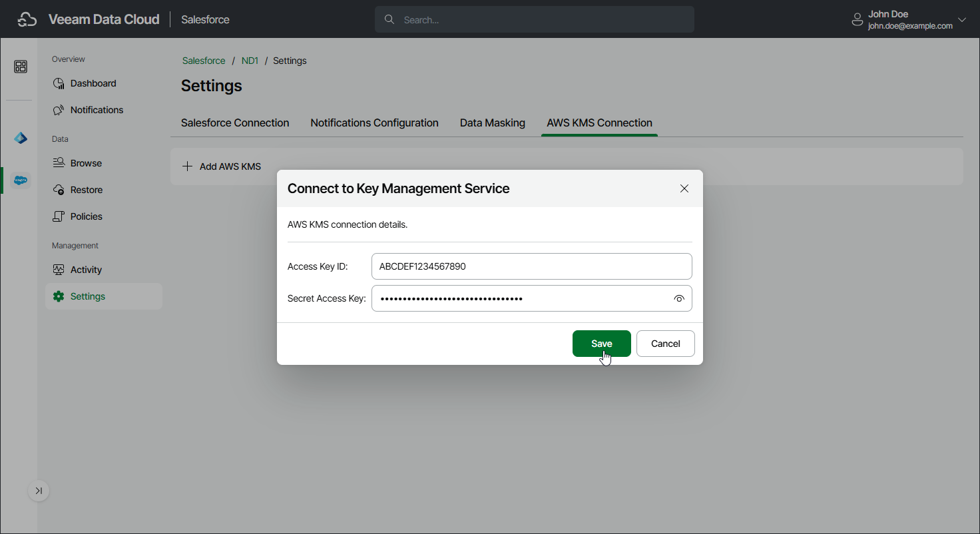The height and width of the screenshot is (534, 980).
Task: Click the 'AWS KMS connection details.' text
Action: [x=348, y=224]
